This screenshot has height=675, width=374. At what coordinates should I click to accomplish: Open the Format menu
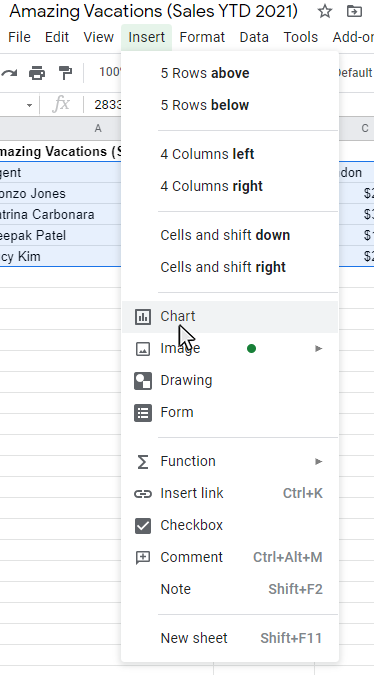tap(202, 37)
